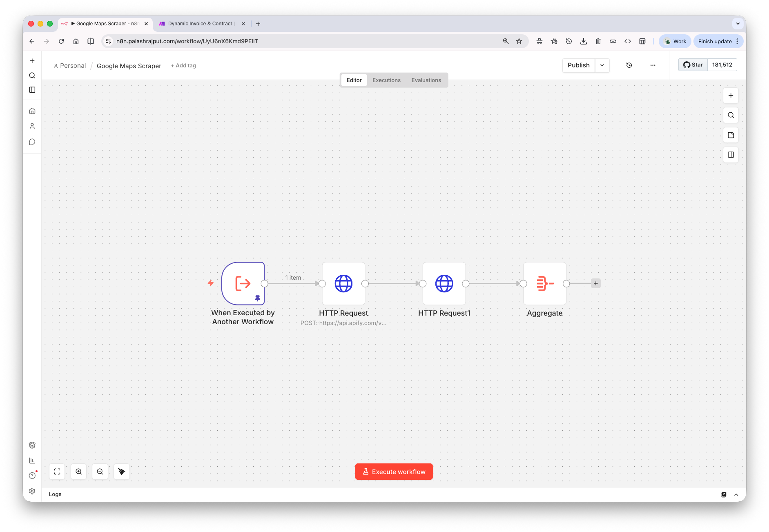Expand the three-dot workflow options menu
The width and height of the screenshot is (769, 532).
tap(653, 65)
